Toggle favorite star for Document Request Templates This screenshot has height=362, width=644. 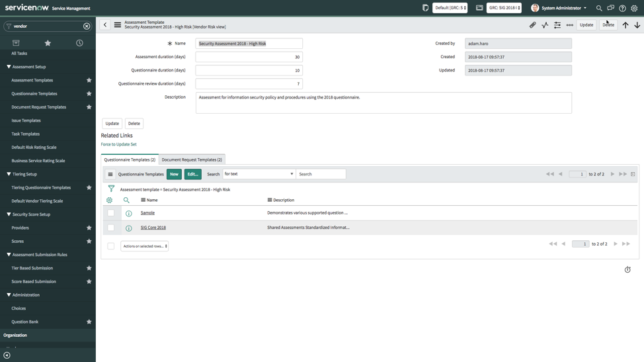pyautogui.click(x=89, y=107)
